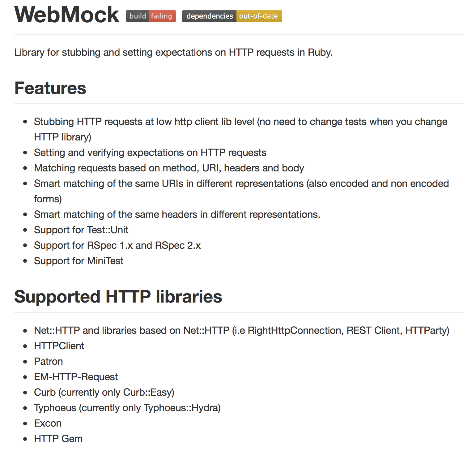This screenshot has height=456, width=476.
Task: Select the Features section heading
Action: coord(50,88)
